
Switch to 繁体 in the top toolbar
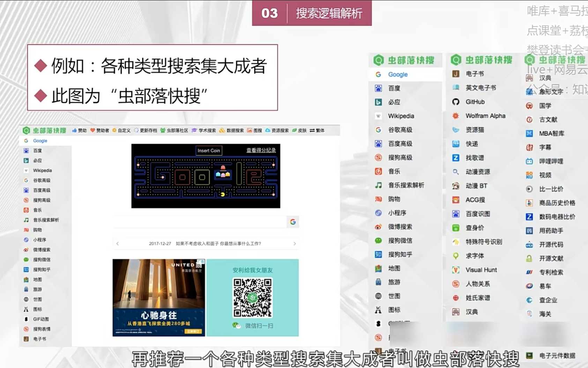(317, 130)
